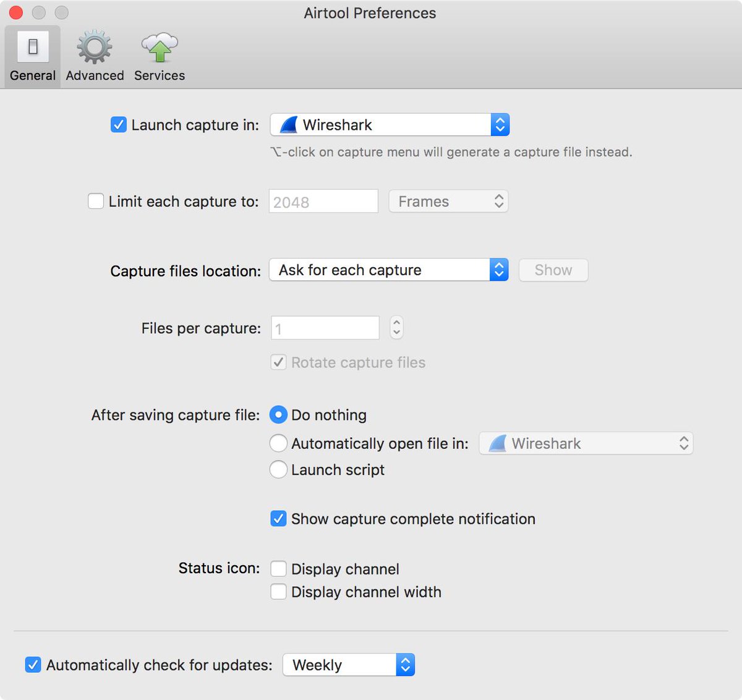This screenshot has width=742, height=700.
Task: Switch to the Advanced preferences pane
Action: [x=93, y=56]
